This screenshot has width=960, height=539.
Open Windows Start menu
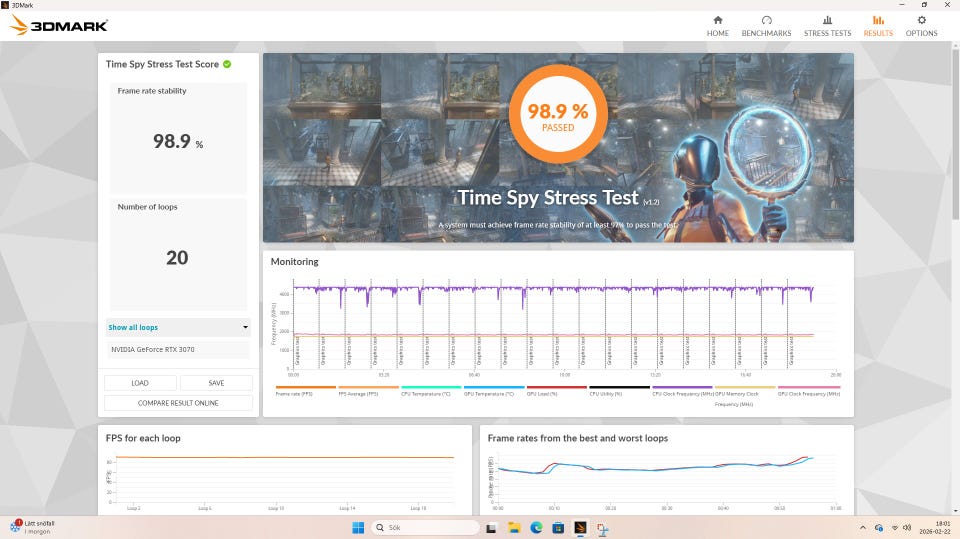click(358, 527)
